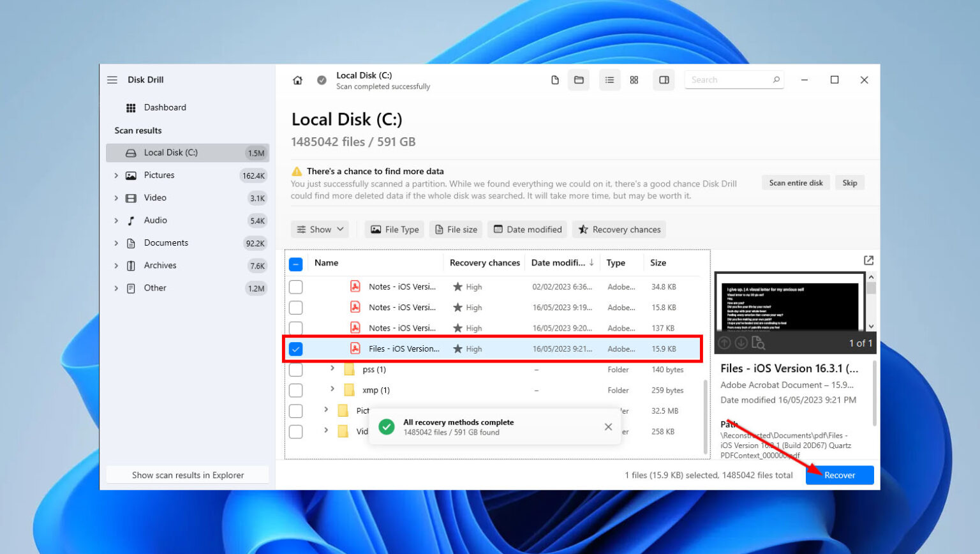980x554 pixels.
Task: Expand the xmp (1) folder in results
Action: pos(332,390)
